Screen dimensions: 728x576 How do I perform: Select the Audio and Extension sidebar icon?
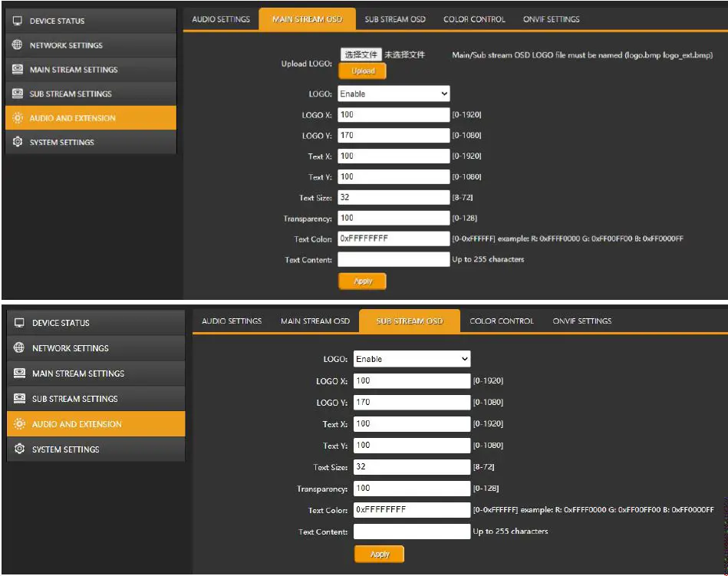[x=18, y=117]
